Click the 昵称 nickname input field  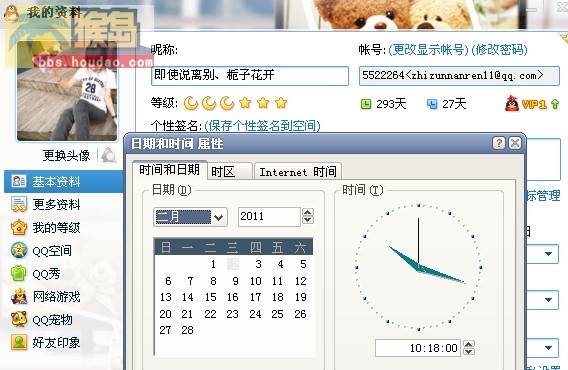[250, 76]
